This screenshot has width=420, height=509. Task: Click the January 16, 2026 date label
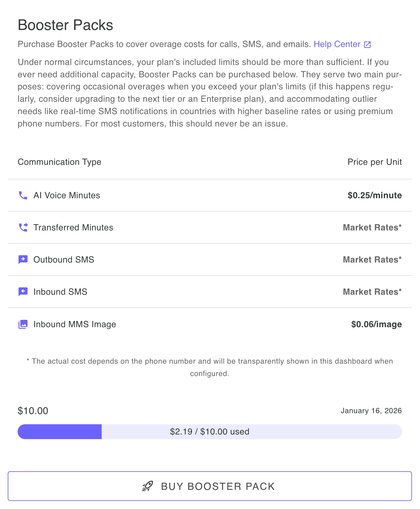(x=371, y=411)
